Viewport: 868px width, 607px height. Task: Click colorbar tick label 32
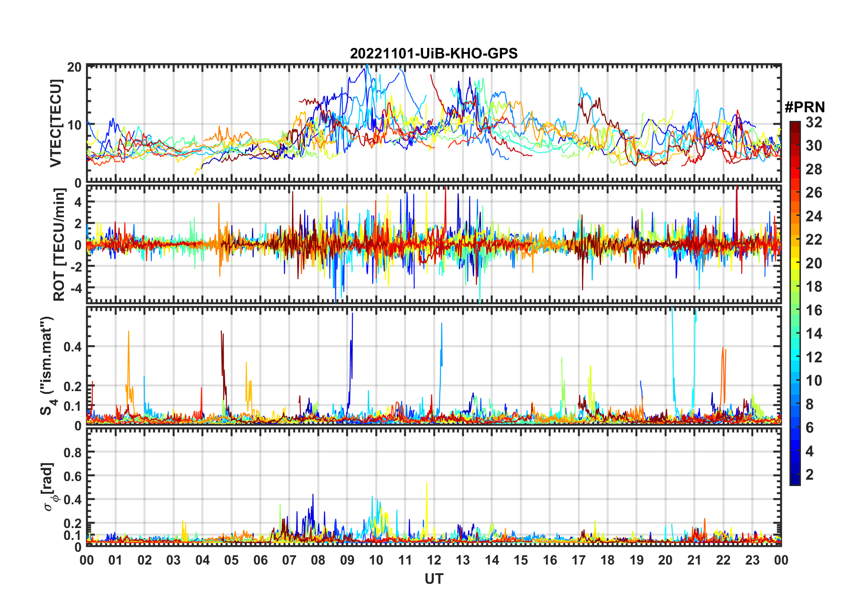814,122
